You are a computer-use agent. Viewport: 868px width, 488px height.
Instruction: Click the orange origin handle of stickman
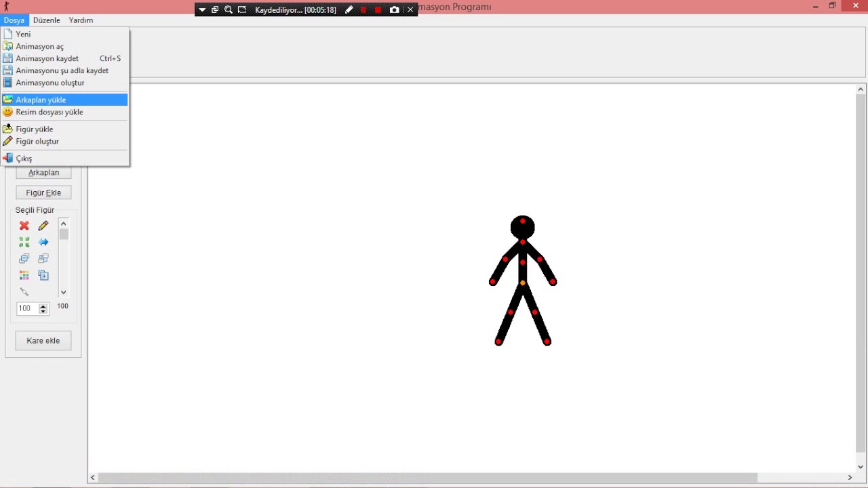pyautogui.click(x=523, y=283)
